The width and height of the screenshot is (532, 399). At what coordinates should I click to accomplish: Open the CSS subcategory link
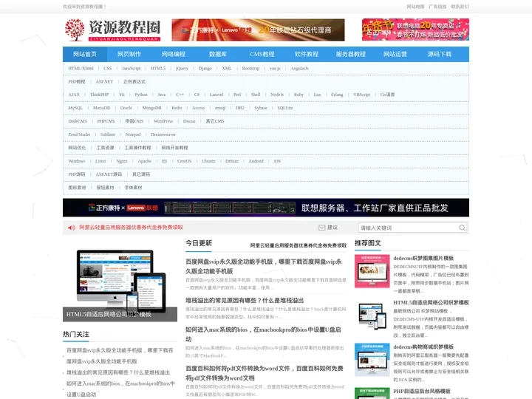coord(108,69)
